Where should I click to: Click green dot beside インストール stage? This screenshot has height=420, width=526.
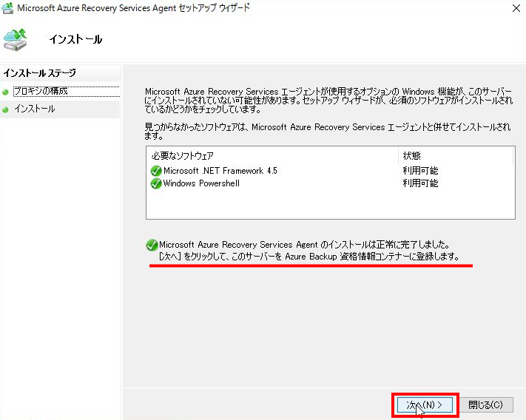pos(5,109)
